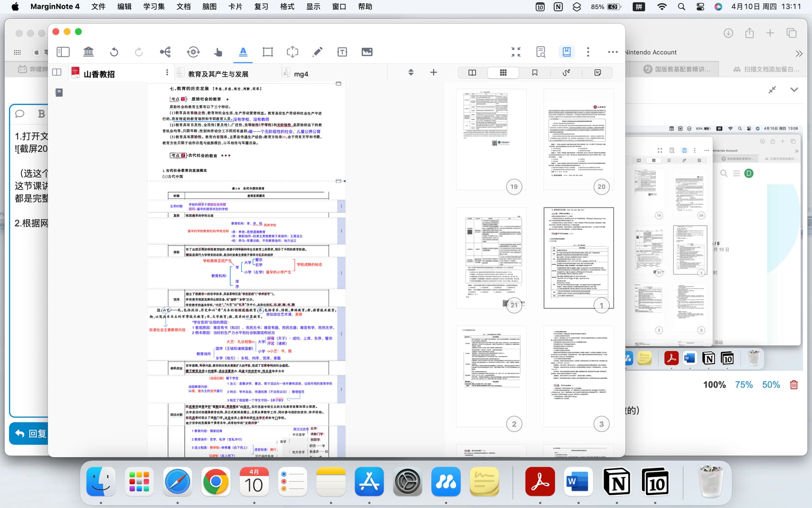This screenshot has width=812, height=508.
Task: Open options for the 五帝时期 note row
Action: tap(341, 206)
